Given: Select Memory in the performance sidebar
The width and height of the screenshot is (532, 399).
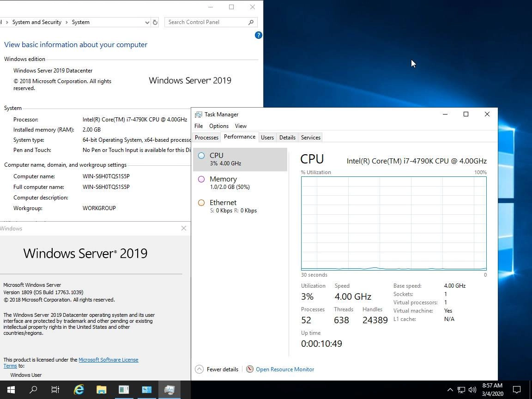Looking at the screenshot, I should click(x=240, y=182).
